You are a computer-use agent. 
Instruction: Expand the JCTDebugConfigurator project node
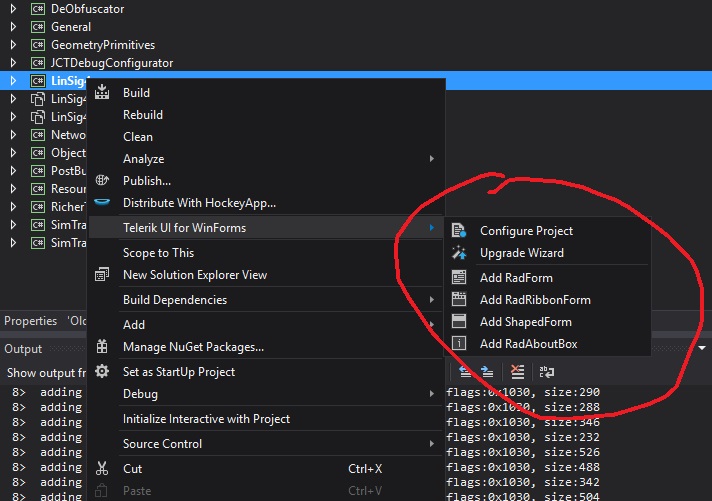pyautogui.click(x=12, y=63)
